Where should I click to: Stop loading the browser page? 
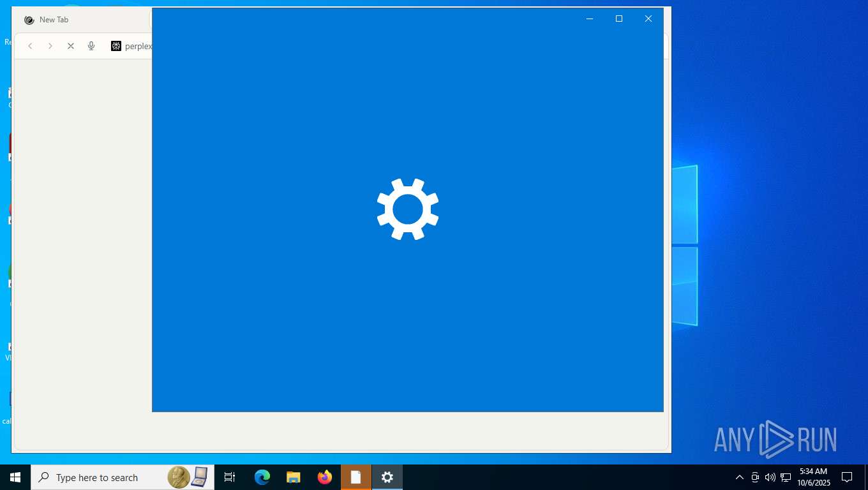71,46
